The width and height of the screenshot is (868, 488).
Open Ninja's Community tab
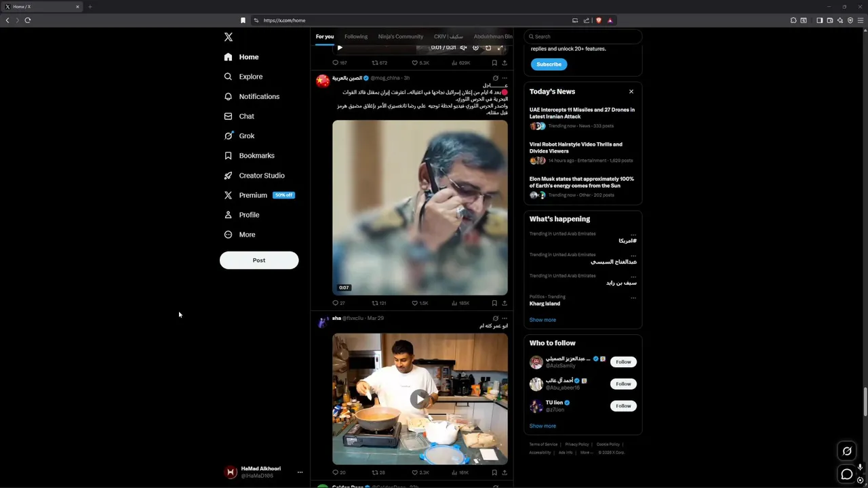[x=401, y=37]
